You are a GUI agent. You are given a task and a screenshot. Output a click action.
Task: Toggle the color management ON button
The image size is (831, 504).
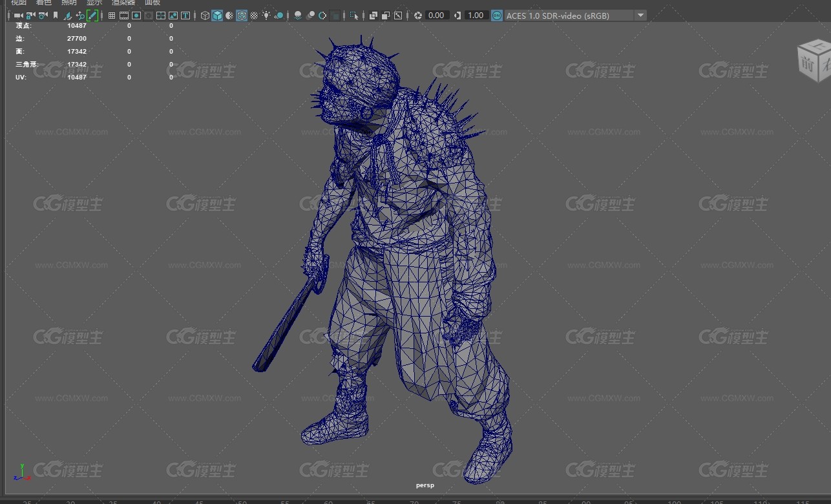tap(497, 15)
